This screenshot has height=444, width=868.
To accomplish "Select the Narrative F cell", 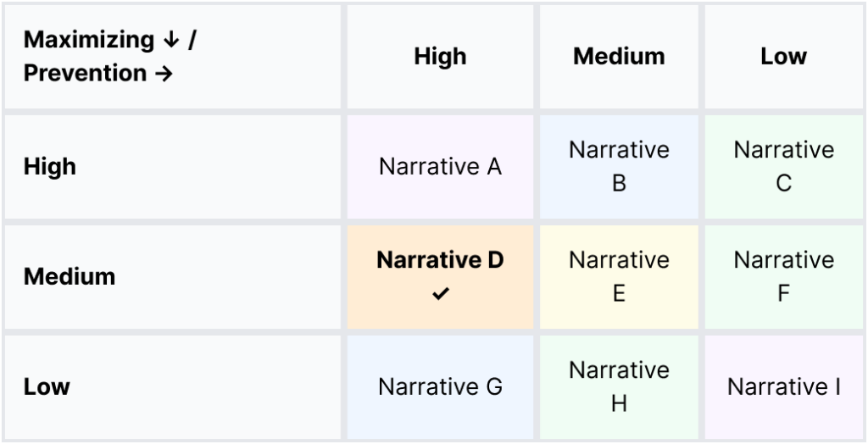I will pos(783,277).
